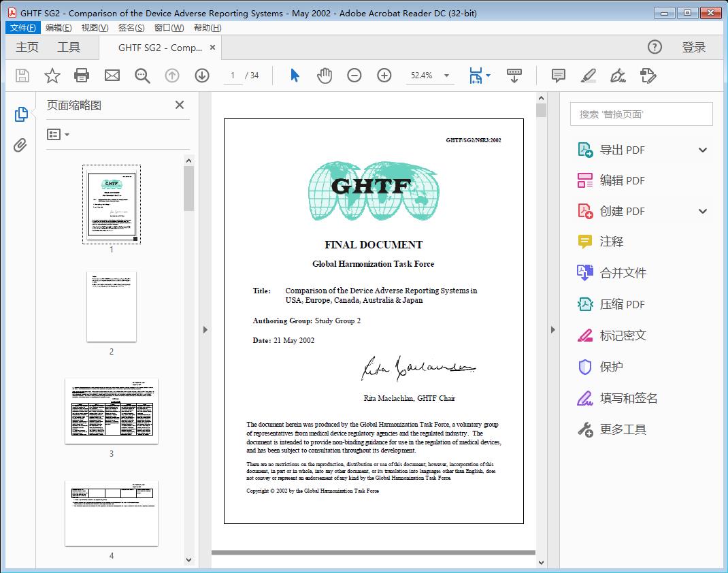This screenshot has width=728, height=573.
Task: Select page 2 thumbnail
Action: click(x=112, y=306)
